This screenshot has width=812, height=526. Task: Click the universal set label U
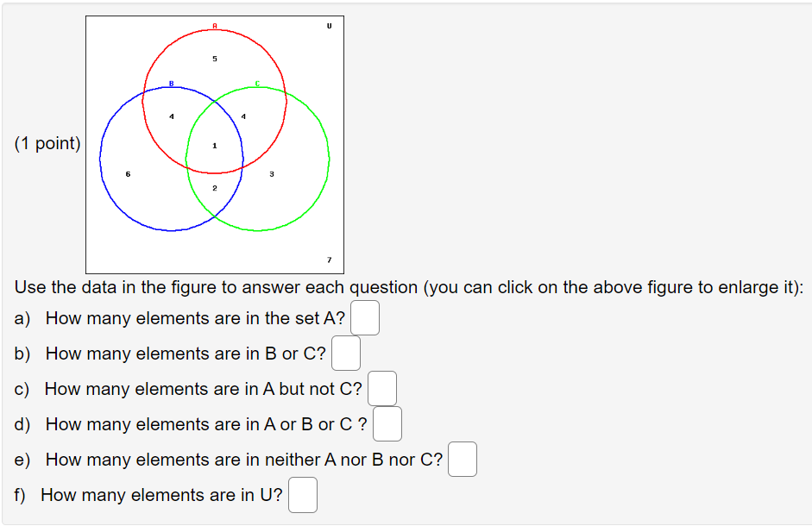coord(329,27)
